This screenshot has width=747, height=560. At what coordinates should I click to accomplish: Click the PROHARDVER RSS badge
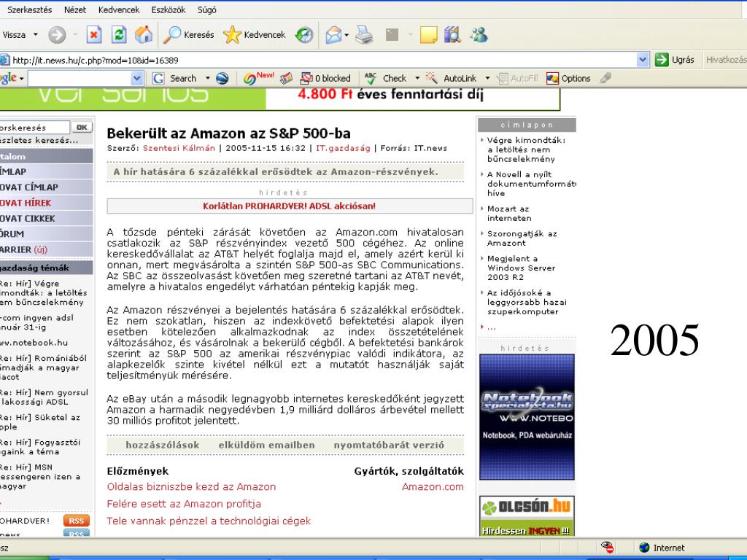point(76,521)
